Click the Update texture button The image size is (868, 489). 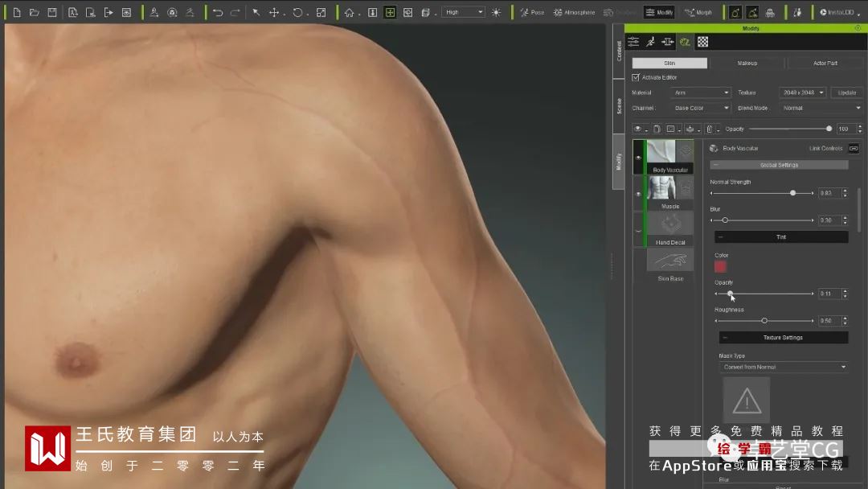pos(846,92)
